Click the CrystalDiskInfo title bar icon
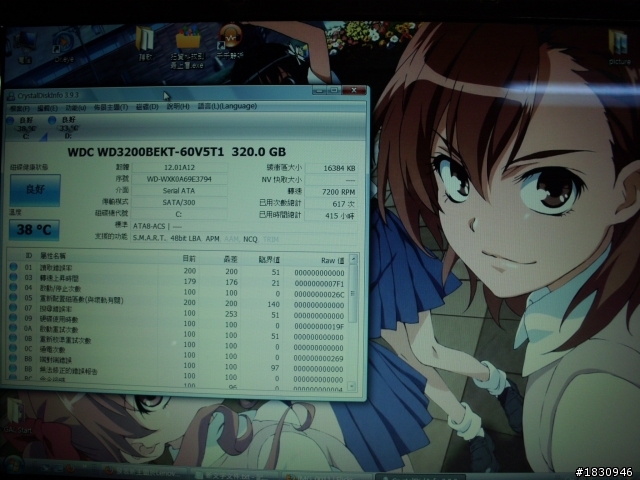This screenshot has width=640, height=480. tap(11, 96)
